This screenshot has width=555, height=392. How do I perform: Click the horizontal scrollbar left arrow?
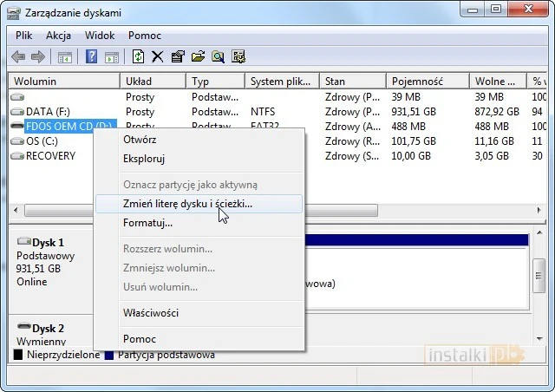coord(16,211)
